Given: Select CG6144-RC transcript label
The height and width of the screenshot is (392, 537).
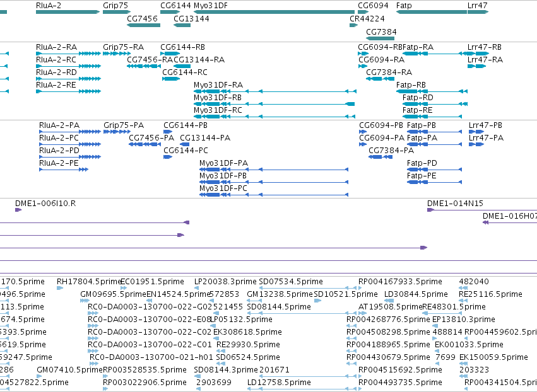Looking at the screenshot, I should (x=185, y=72).
